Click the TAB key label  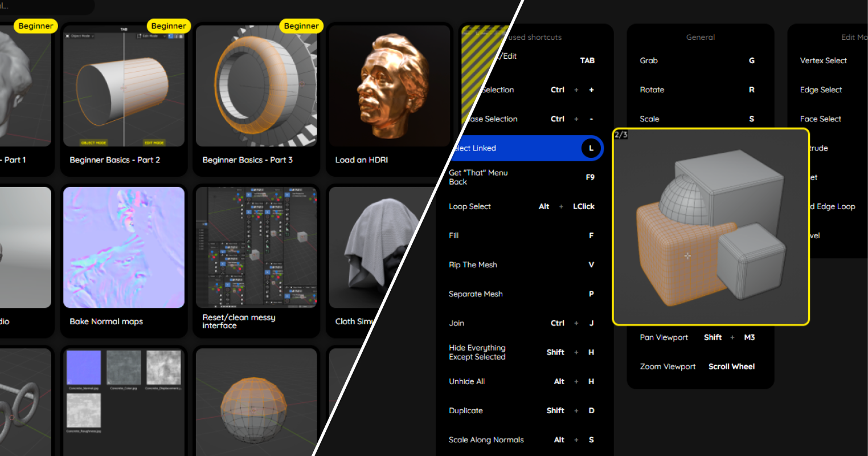(x=587, y=60)
